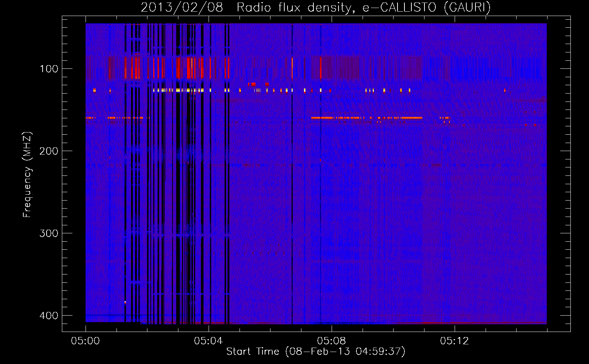Click the "Start Time (08-Feb-13 04:59:37)" label
This screenshot has width=589, height=364.
pos(316,352)
